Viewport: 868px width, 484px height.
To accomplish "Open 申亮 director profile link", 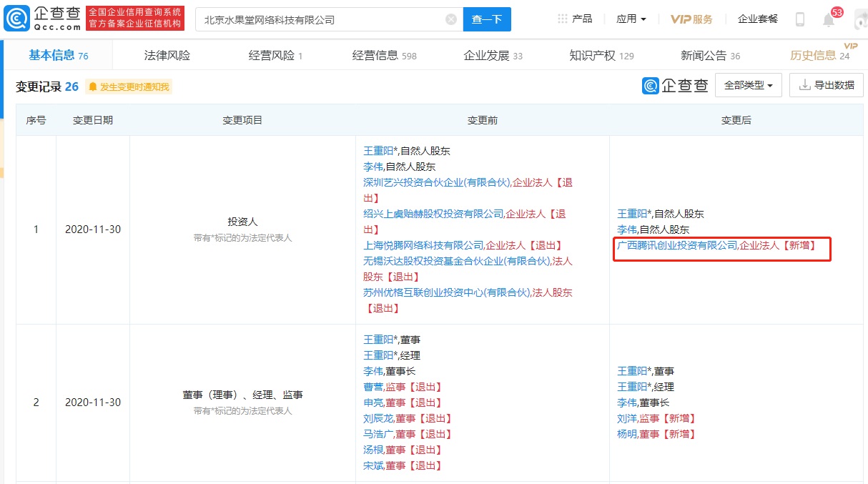I will pos(373,402).
